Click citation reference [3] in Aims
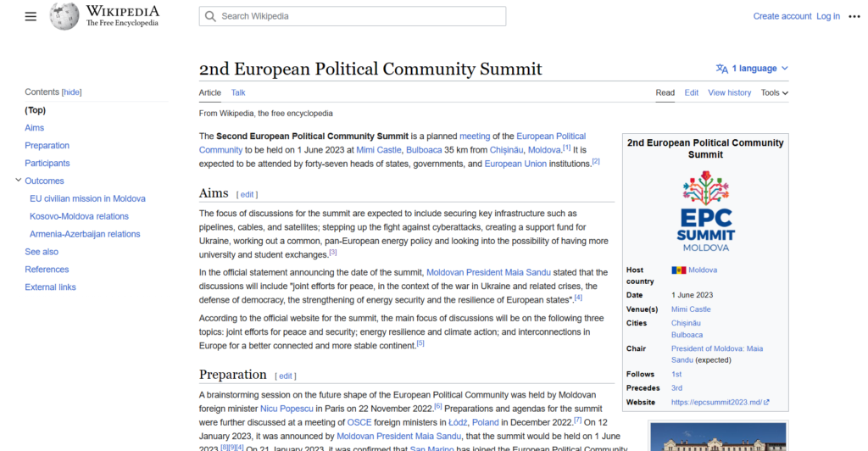Screen dimensions: 868x451 pyautogui.click(x=332, y=252)
